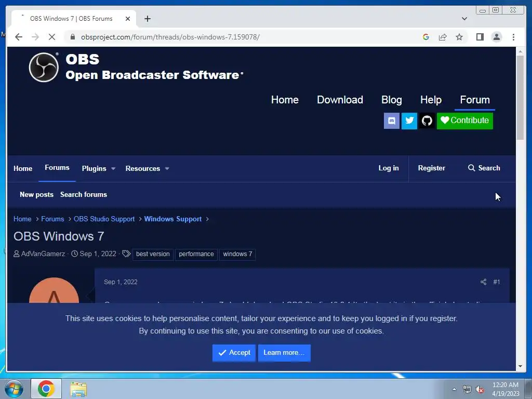This screenshot has width=532, height=399.
Task: Open Search forums link
Action: tap(84, 194)
